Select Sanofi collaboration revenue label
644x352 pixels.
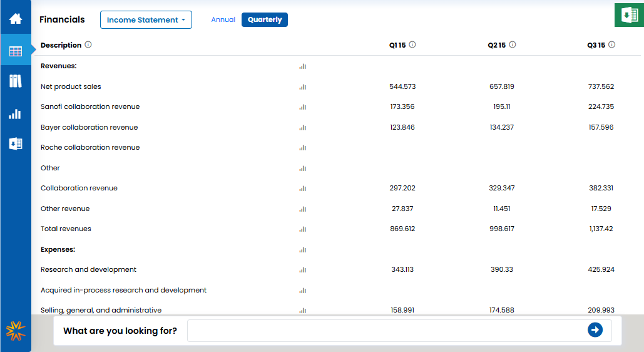[90, 106]
